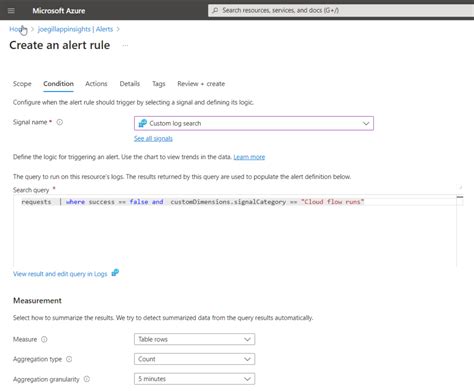The image size is (474, 391).
Task: Click the Logs icon beside View result link
Action: coord(115,273)
